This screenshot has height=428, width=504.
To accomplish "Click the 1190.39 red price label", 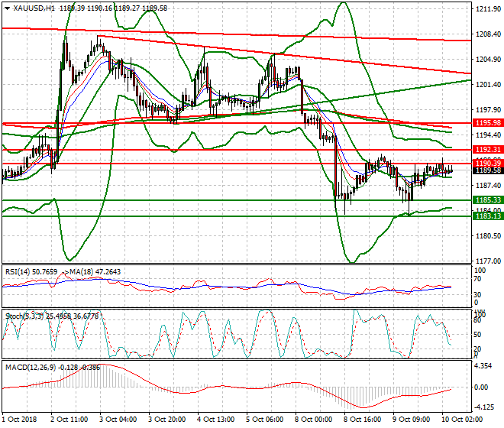I will coord(488,163).
